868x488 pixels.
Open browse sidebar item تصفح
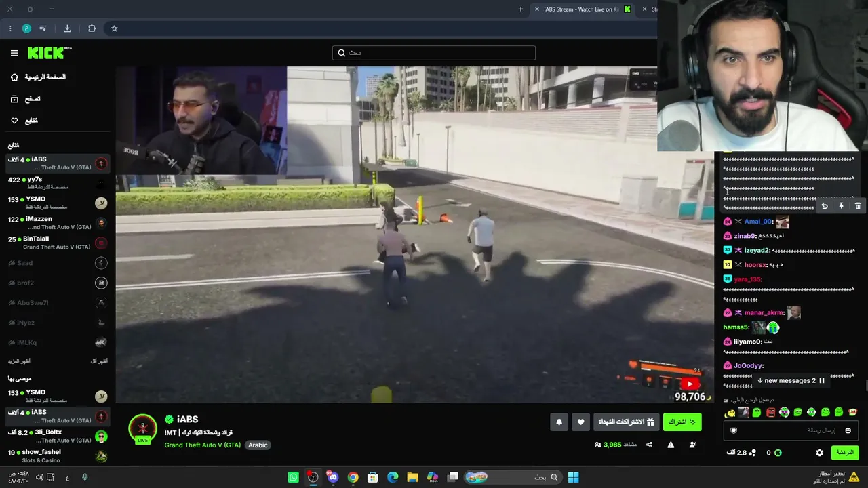(25, 99)
